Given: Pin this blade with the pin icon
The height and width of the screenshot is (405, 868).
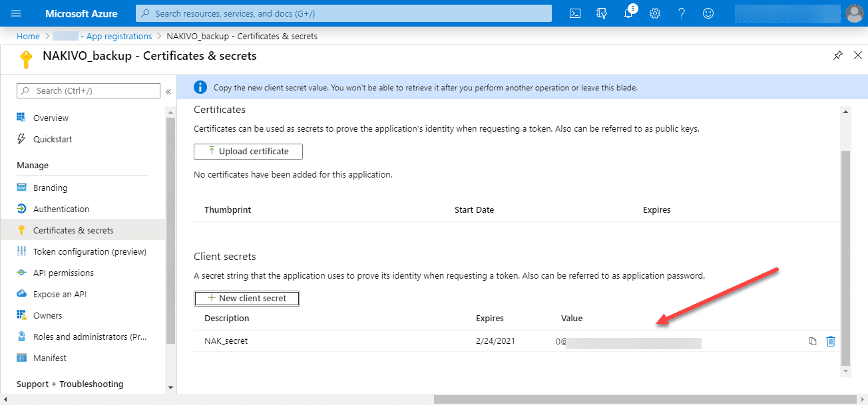Looking at the screenshot, I should click(838, 56).
